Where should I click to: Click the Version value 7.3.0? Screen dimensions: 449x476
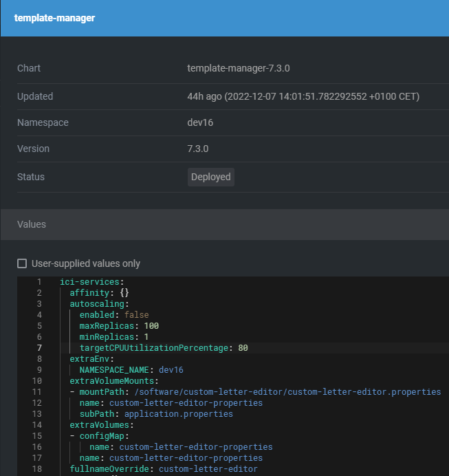198,149
